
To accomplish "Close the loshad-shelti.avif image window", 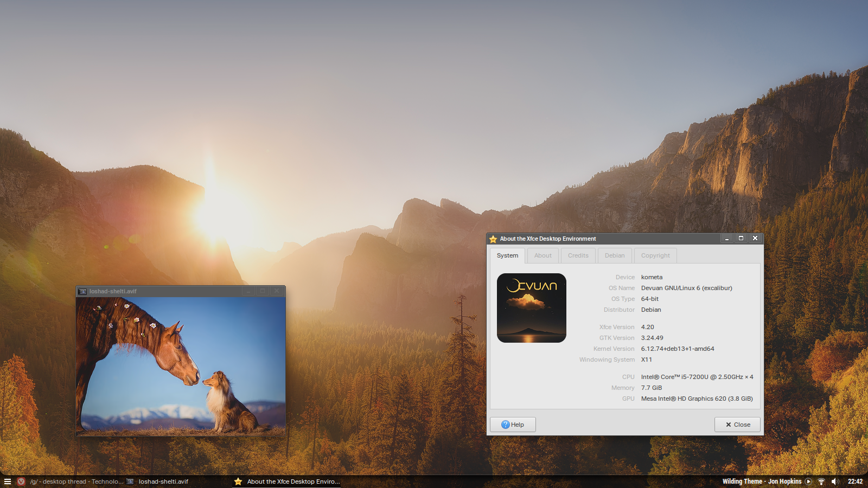I will pos(277,291).
